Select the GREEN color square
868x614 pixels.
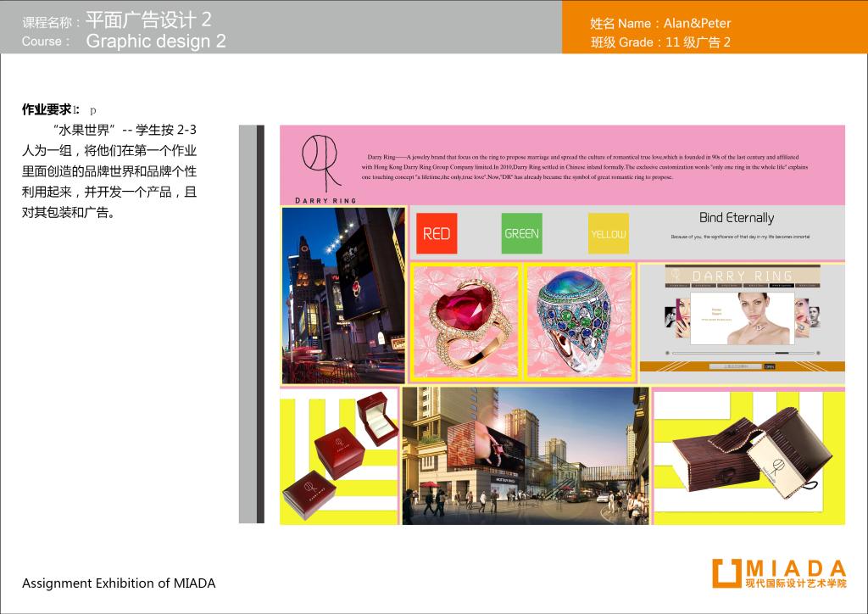pyautogui.click(x=521, y=233)
